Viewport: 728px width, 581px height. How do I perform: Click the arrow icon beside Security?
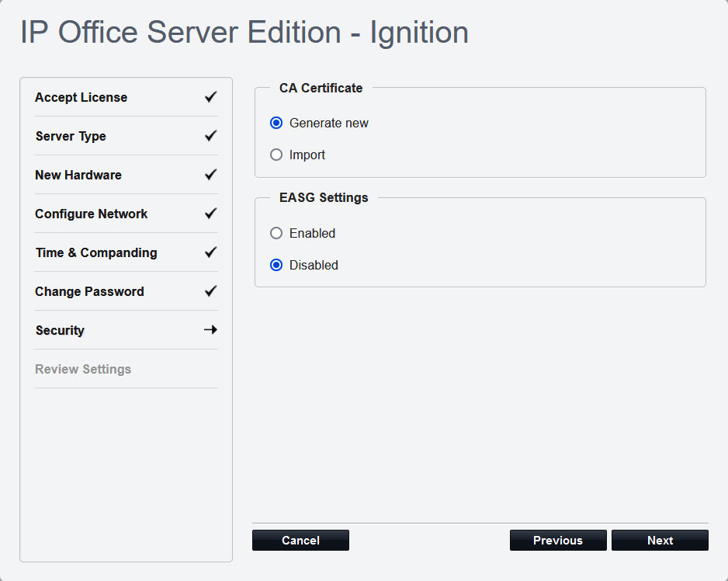(211, 330)
